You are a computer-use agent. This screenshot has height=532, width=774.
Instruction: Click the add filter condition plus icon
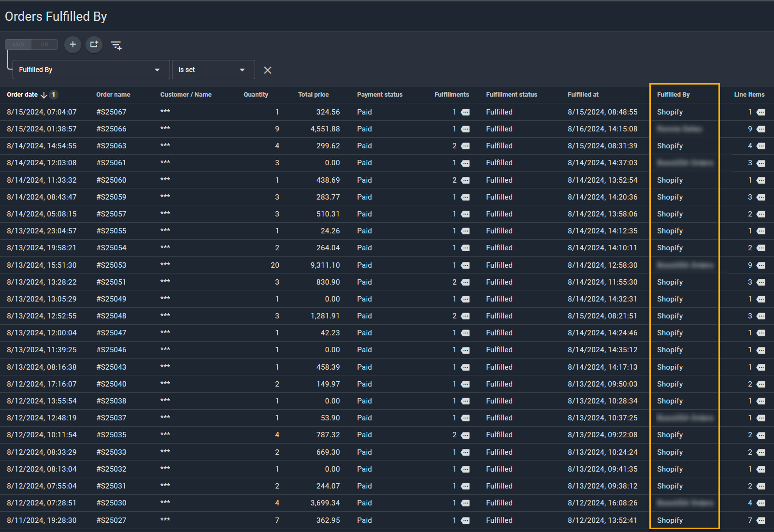72,44
